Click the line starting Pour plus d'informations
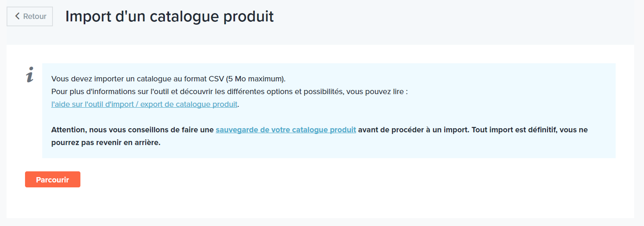644x226 pixels. pyautogui.click(x=229, y=92)
